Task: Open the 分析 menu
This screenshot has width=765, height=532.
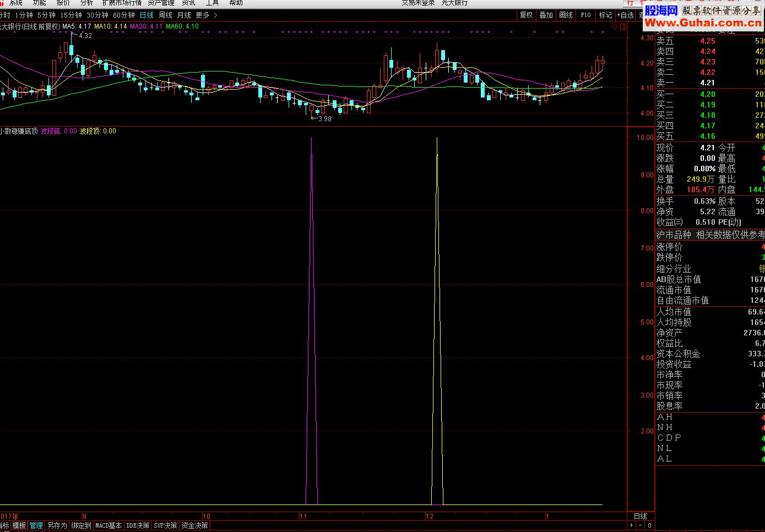Action: click(x=86, y=3)
